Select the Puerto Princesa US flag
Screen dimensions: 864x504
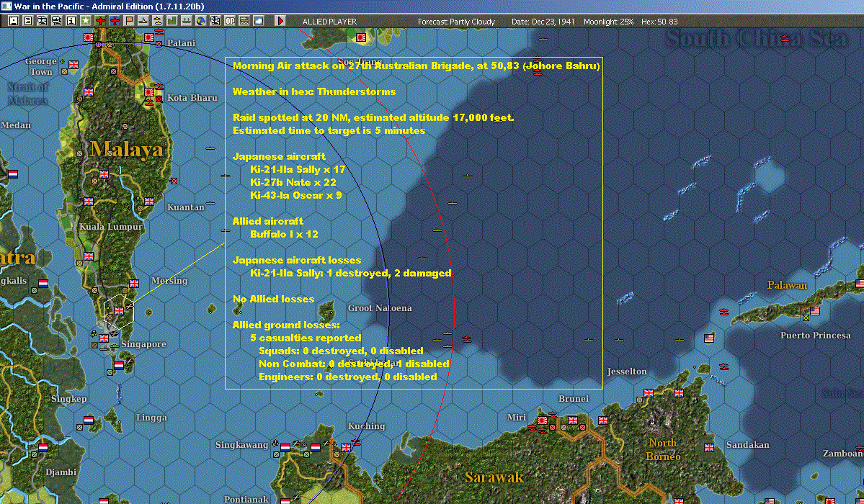click(x=815, y=310)
